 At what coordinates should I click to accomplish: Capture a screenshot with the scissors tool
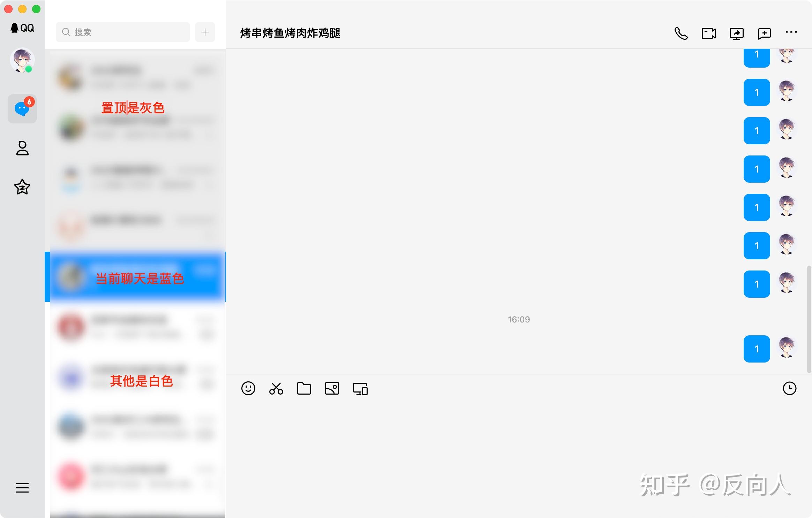coord(276,388)
